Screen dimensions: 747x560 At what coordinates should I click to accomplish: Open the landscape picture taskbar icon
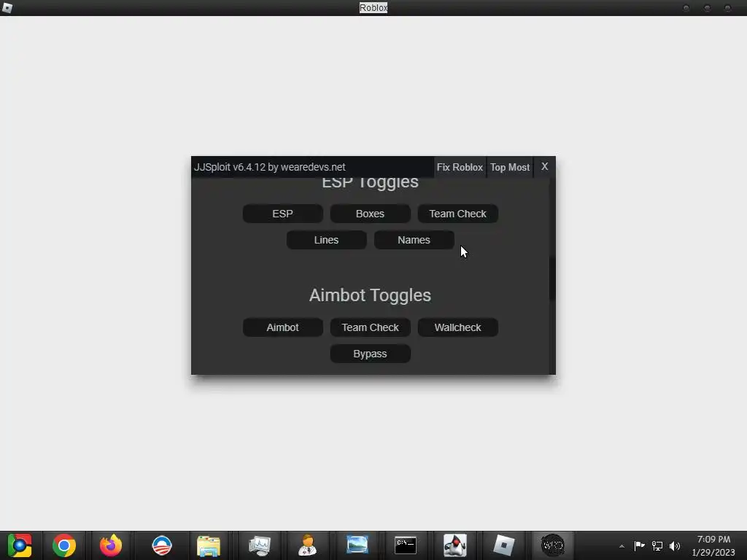point(357,545)
